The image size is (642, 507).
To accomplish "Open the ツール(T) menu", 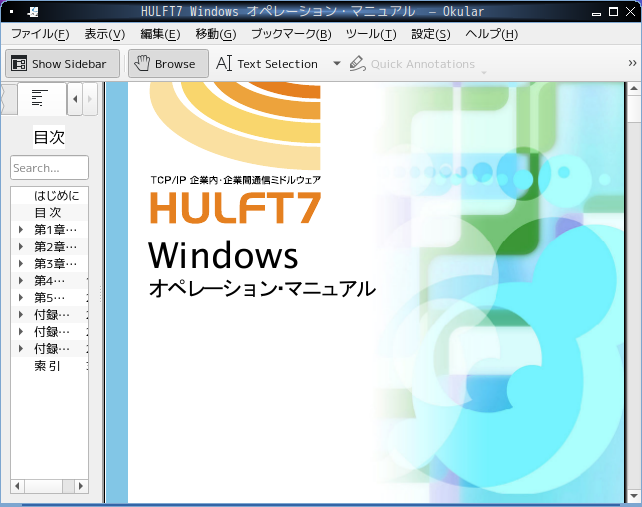I will click(371, 34).
